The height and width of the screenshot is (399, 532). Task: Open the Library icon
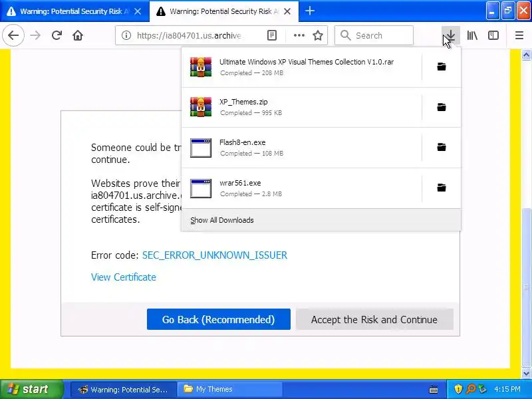472,35
